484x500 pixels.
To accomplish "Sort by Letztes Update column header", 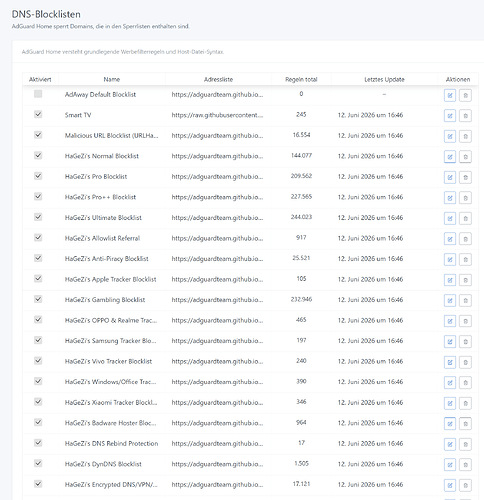I will pyautogui.click(x=384, y=79).
